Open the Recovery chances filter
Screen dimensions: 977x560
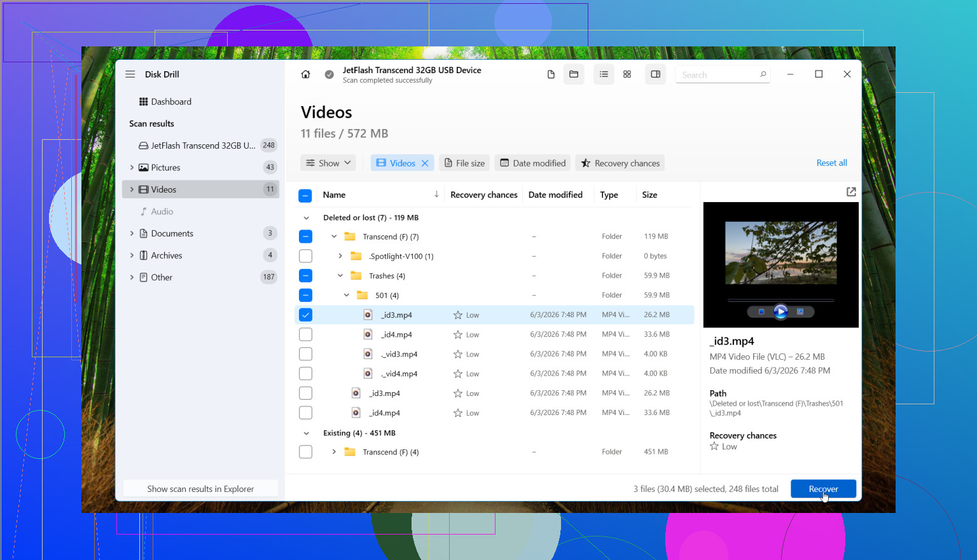click(x=620, y=163)
